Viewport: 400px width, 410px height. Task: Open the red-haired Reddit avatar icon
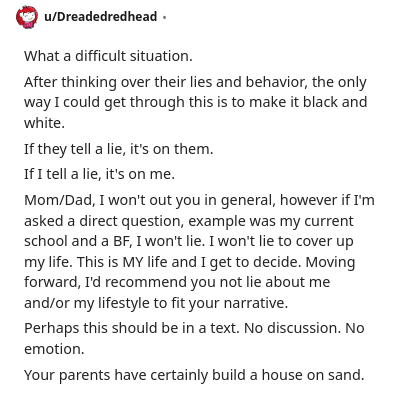click(27, 17)
